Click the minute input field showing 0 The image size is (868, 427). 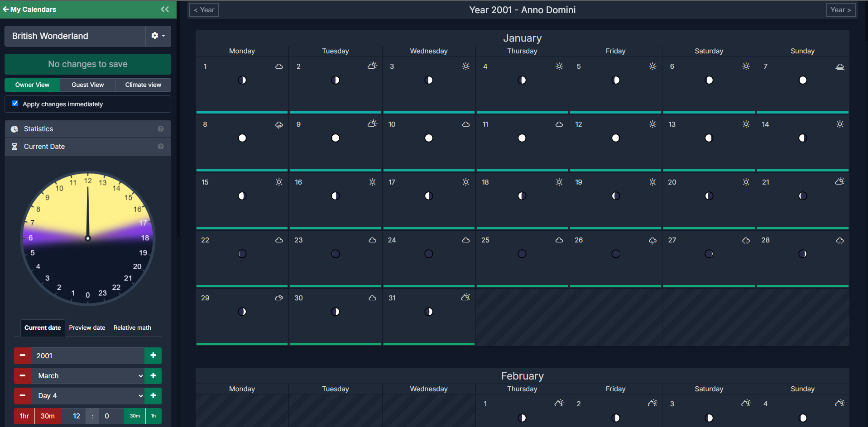pyautogui.click(x=111, y=416)
